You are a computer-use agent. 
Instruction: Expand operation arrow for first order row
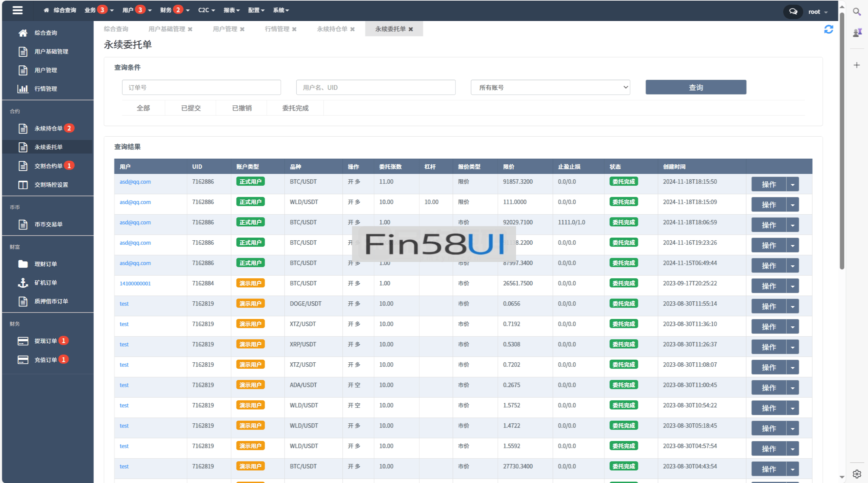coord(792,184)
